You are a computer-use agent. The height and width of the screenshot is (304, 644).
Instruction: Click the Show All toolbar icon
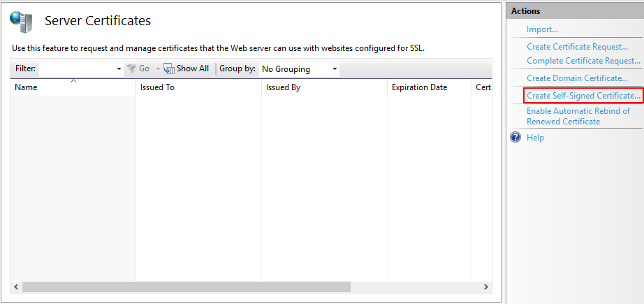click(169, 68)
